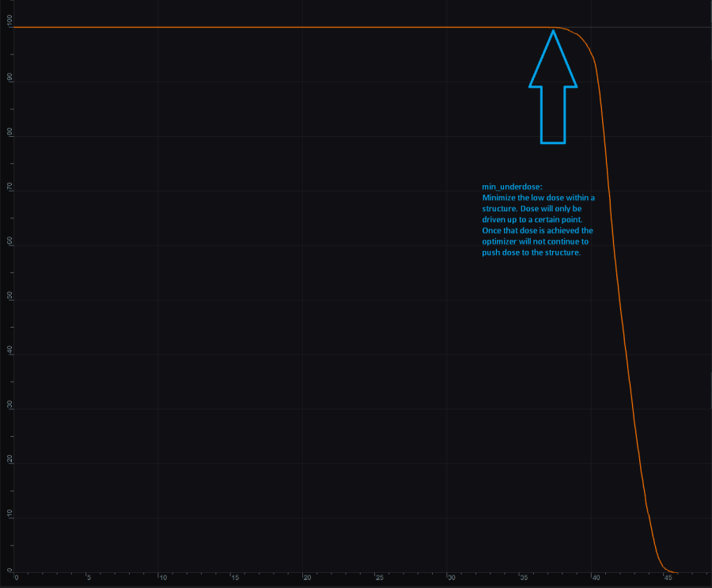Select the 20 label on vertical axis
The image size is (712, 588).
(10, 460)
